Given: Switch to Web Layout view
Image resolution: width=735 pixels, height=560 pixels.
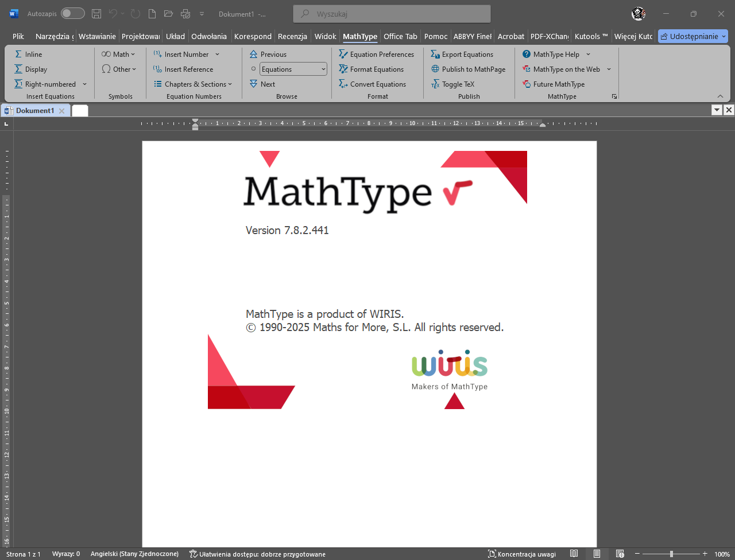Looking at the screenshot, I should click(620, 554).
